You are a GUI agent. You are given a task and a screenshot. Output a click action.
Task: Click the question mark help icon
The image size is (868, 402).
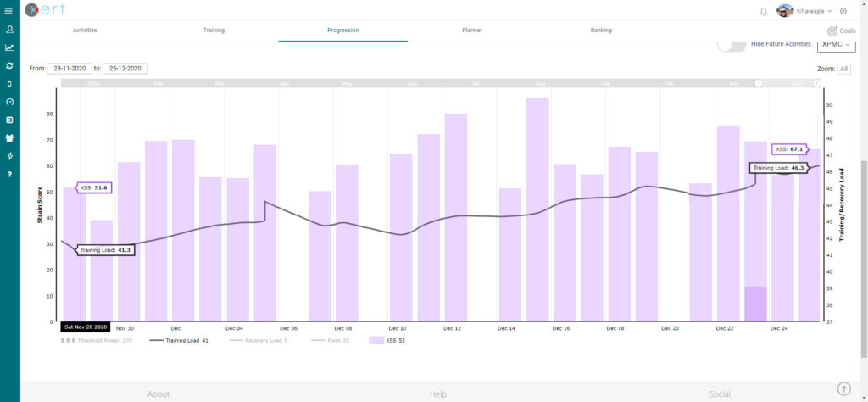[x=9, y=174]
